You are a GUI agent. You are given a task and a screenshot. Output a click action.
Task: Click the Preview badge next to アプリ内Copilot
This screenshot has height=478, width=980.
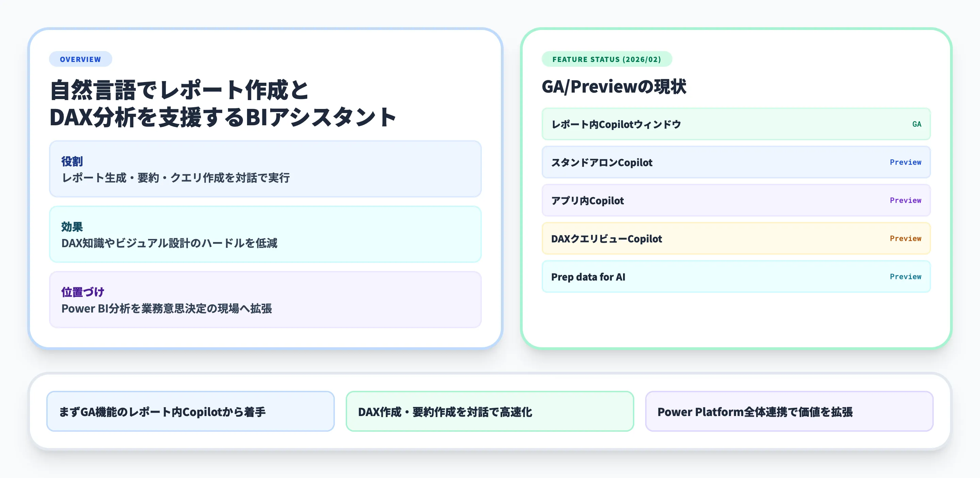click(905, 200)
